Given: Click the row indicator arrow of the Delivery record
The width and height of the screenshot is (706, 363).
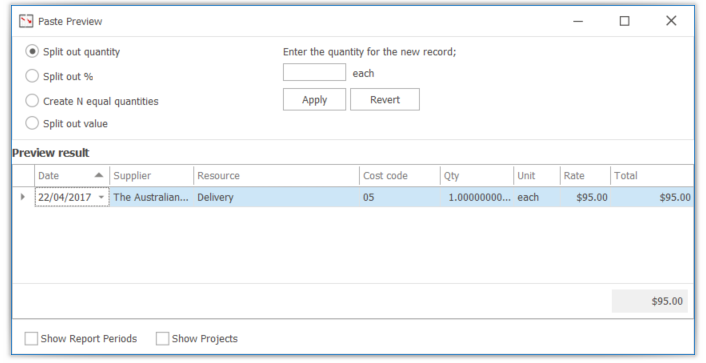Looking at the screenshot, I should click(x=23, y=197).
